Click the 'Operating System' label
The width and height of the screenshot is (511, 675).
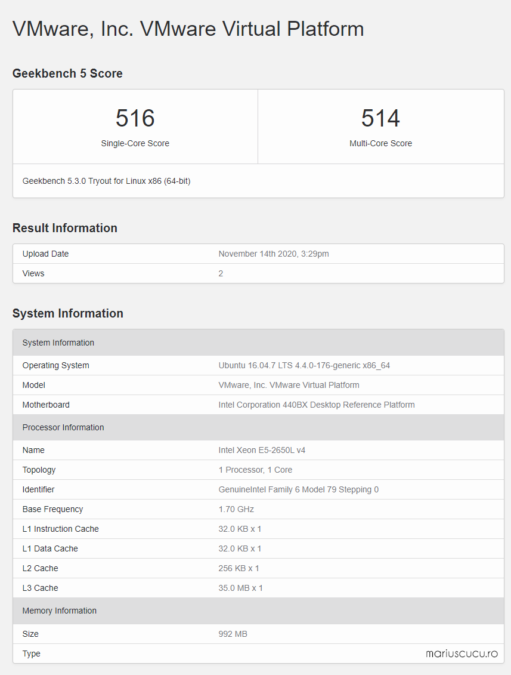pos(56,365)
